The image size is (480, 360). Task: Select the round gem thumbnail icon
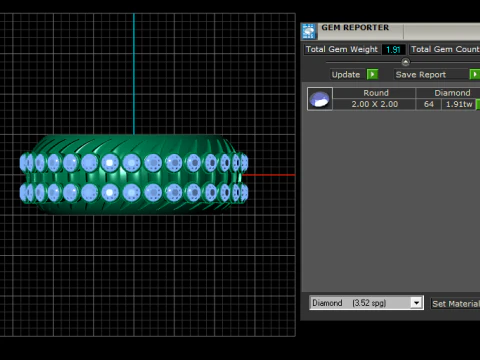(320, 99)
